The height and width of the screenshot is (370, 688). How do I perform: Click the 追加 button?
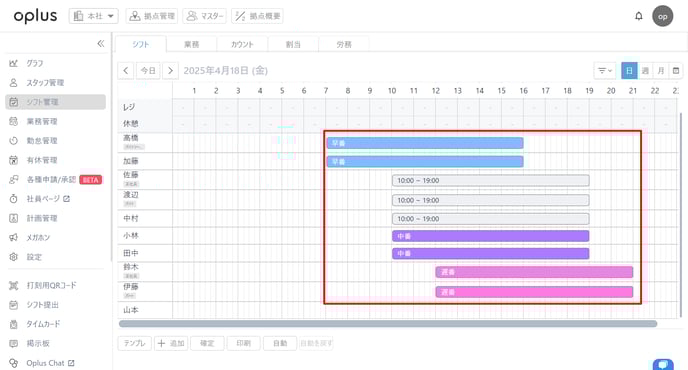[171, 343]
